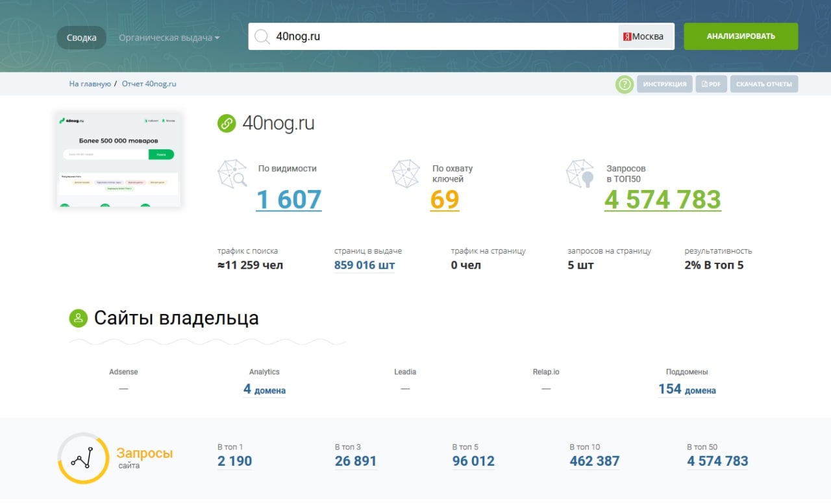Screen dimensions: 831x504
Task: Open the Поддомены 154 домена link
Action: click(687, 389)
